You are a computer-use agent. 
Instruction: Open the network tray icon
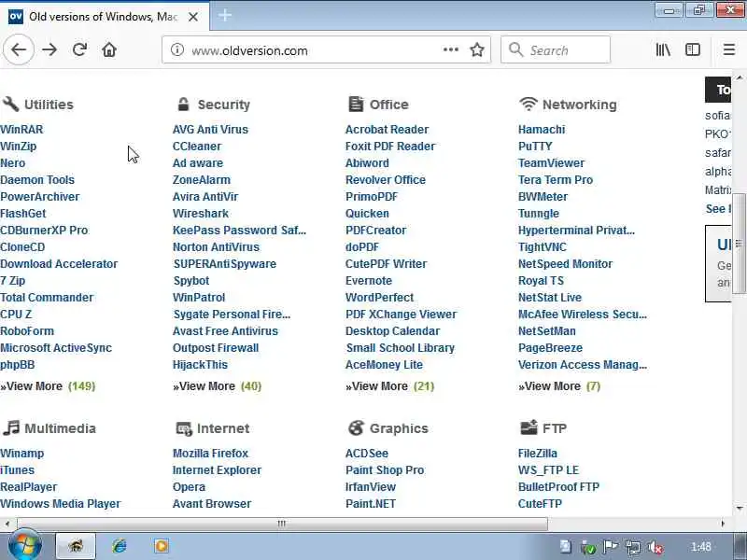633,547
